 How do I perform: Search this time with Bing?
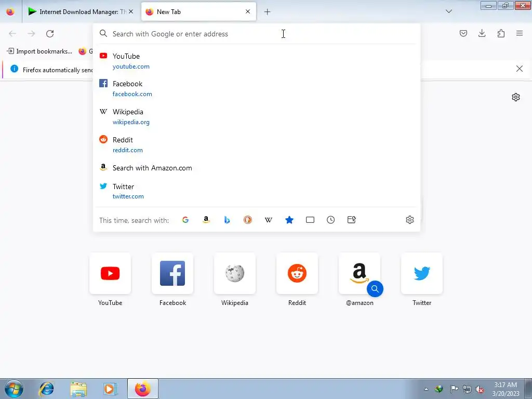(x=227, y=220)
